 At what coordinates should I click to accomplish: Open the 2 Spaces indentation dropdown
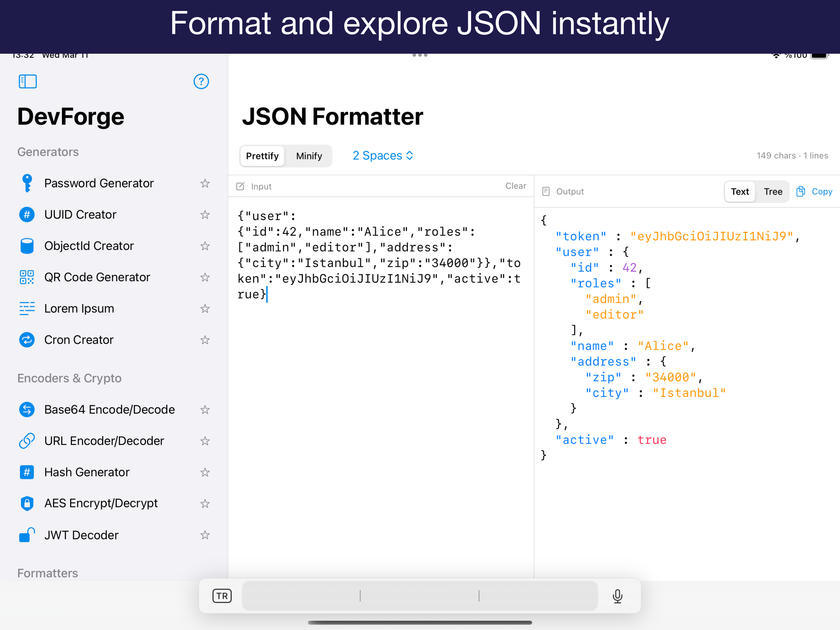click(383, 156)
